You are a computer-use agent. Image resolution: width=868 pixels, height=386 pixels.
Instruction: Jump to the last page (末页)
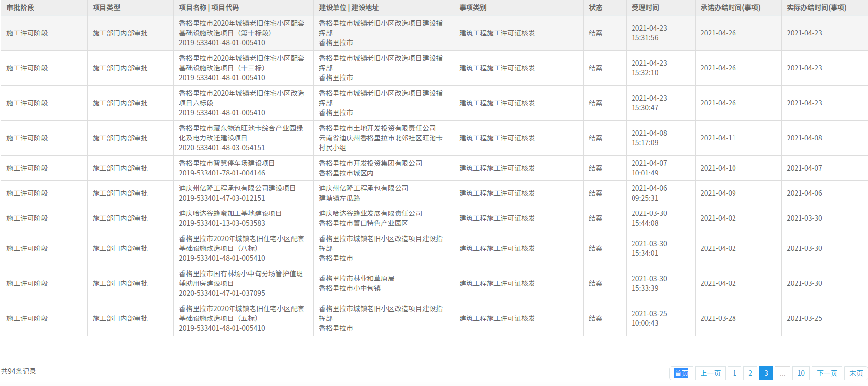pos(856,373)
